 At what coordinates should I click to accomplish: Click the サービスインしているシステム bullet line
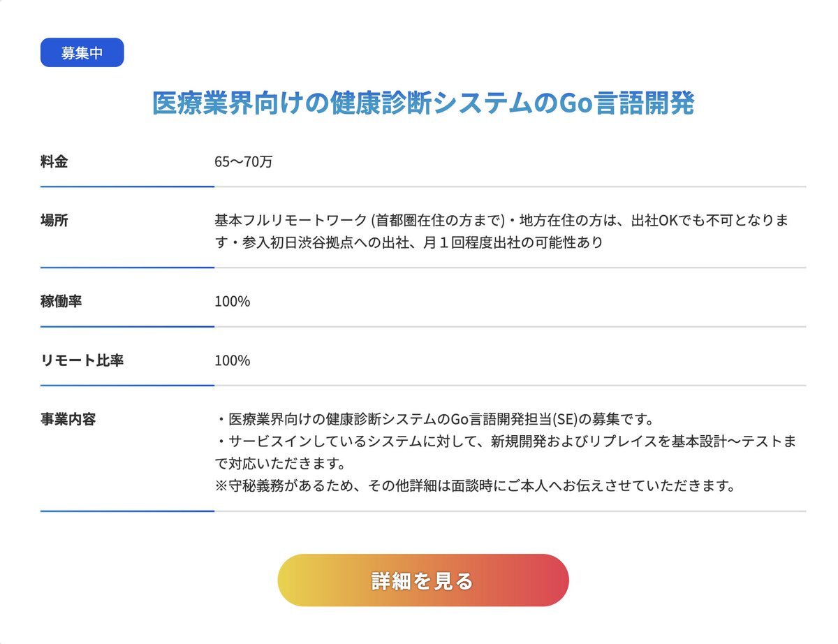[506, 441]
